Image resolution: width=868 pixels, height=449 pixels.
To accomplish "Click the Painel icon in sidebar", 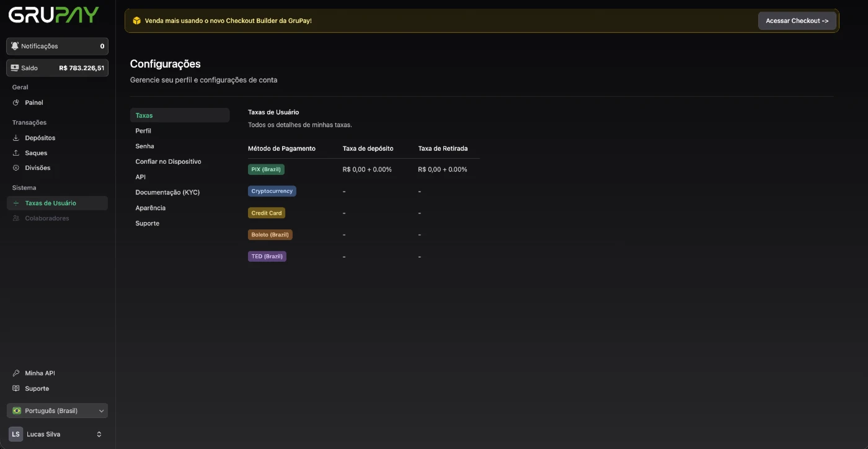I will [16, 103].
